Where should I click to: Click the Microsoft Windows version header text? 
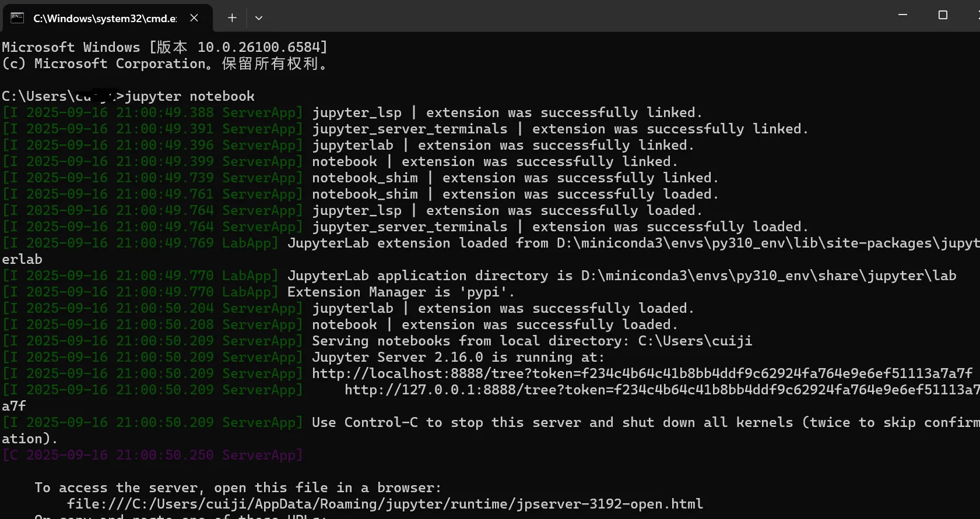tap(165, 47)
